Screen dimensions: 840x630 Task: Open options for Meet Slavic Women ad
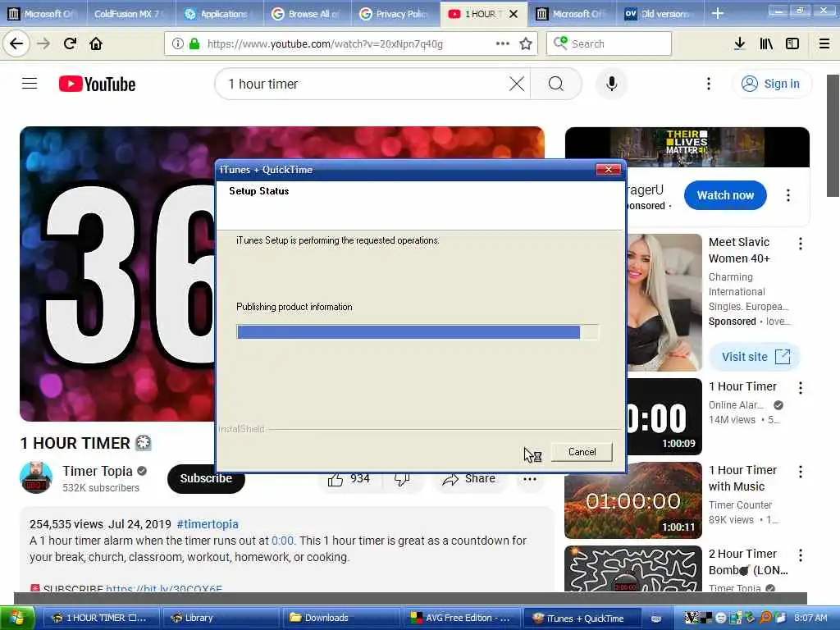(x=801, y=244)
